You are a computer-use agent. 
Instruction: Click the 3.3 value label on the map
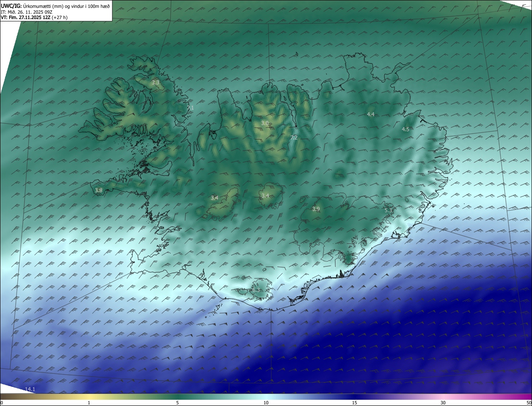(155, 83)
